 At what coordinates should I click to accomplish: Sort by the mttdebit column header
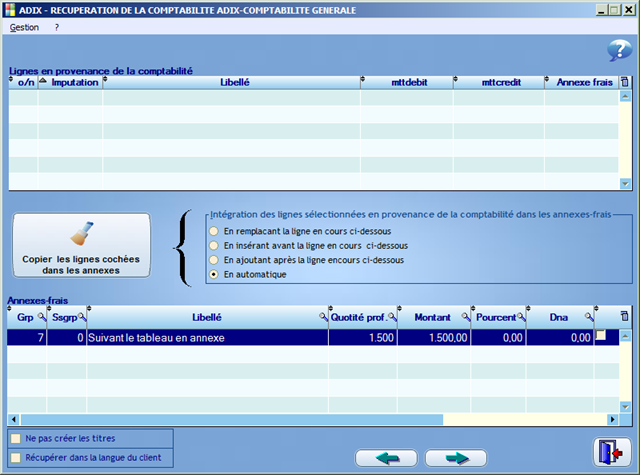pos(407,82)
